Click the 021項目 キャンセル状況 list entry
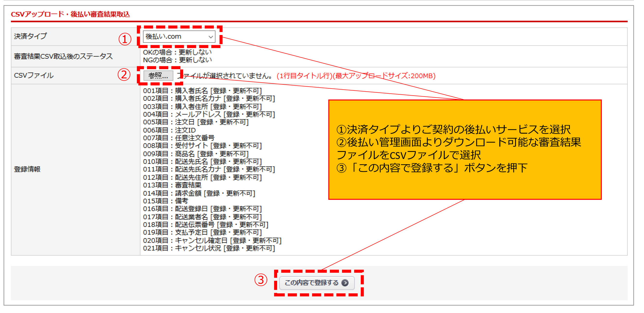Image resolution: width=644 pixels, height=313 pixels. coord(209,248)
